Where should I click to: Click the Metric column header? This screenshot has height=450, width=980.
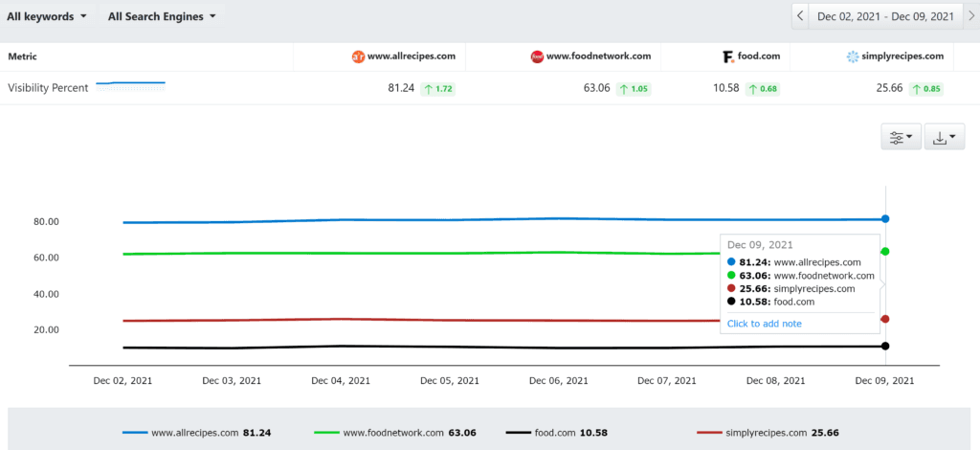click(x=23, y=56)
